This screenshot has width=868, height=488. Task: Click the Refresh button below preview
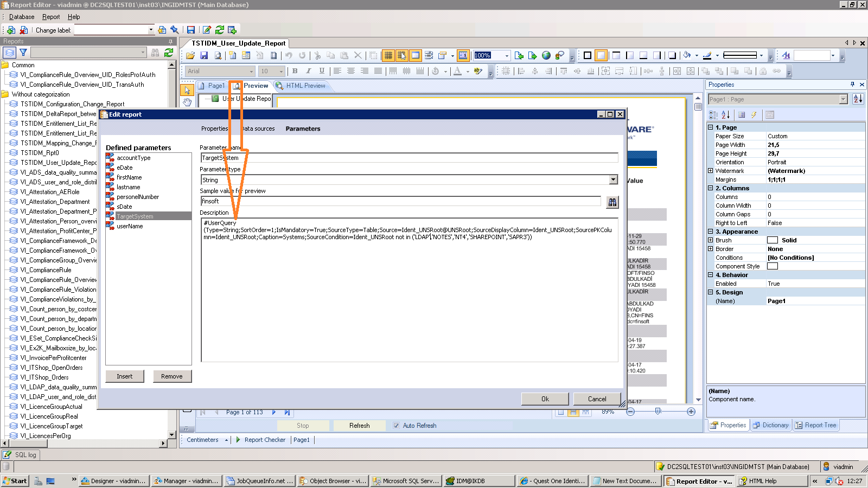pyautogui.click(x=360, y=426)
